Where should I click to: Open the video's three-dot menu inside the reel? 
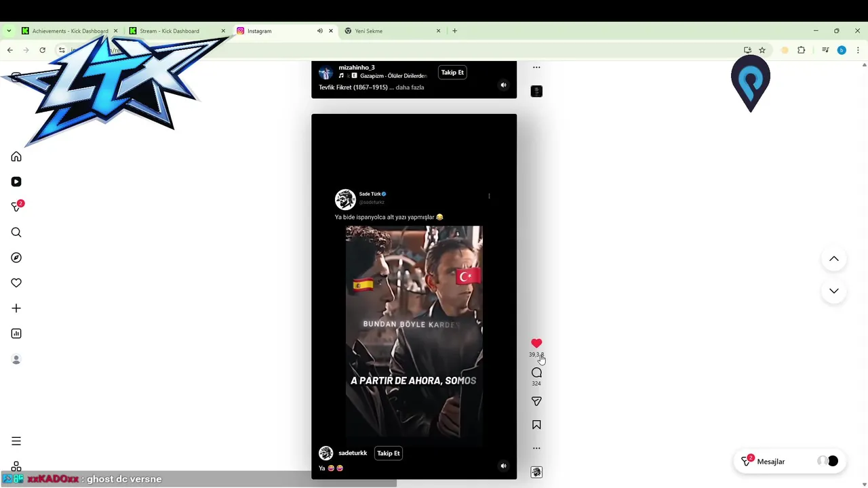pyautogui.click(x=489, y=197)
